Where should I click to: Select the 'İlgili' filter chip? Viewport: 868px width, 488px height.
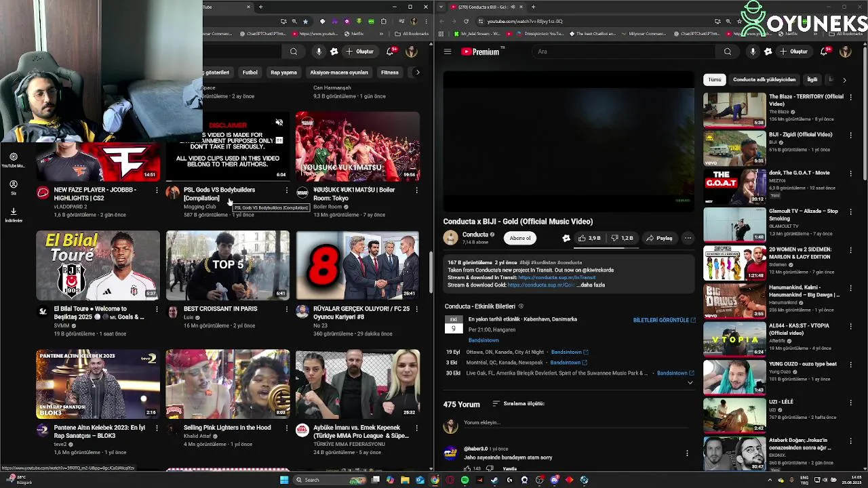point(812,80)
